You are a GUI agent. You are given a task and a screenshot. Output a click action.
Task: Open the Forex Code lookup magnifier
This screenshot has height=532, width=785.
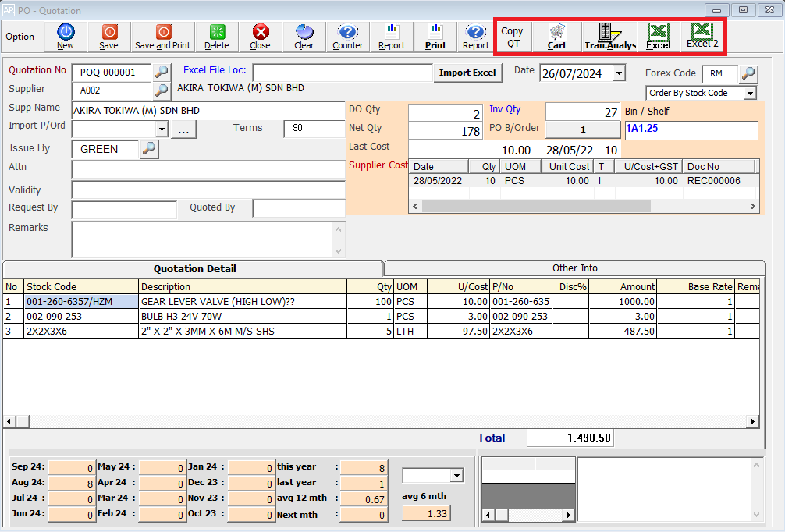click(748, 73)
